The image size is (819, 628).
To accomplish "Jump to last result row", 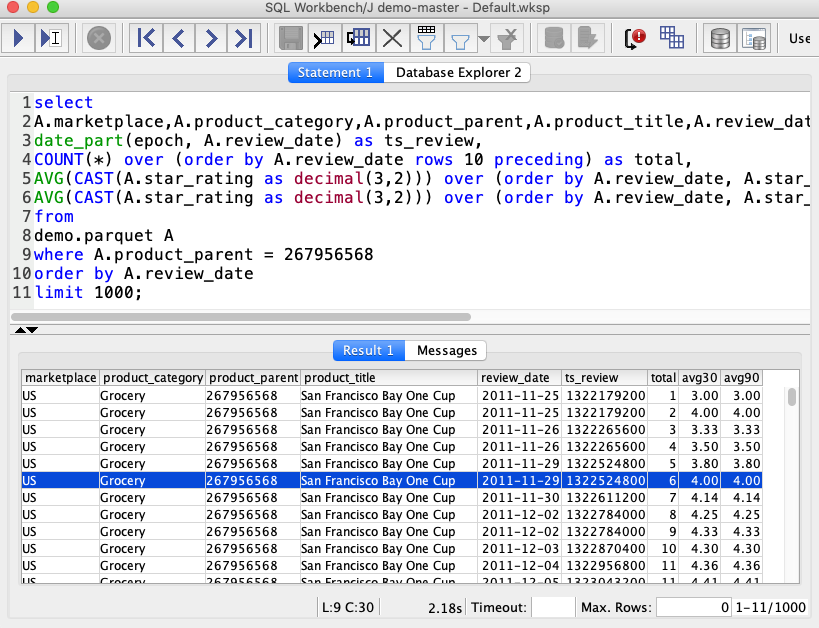I will (243, 39).
